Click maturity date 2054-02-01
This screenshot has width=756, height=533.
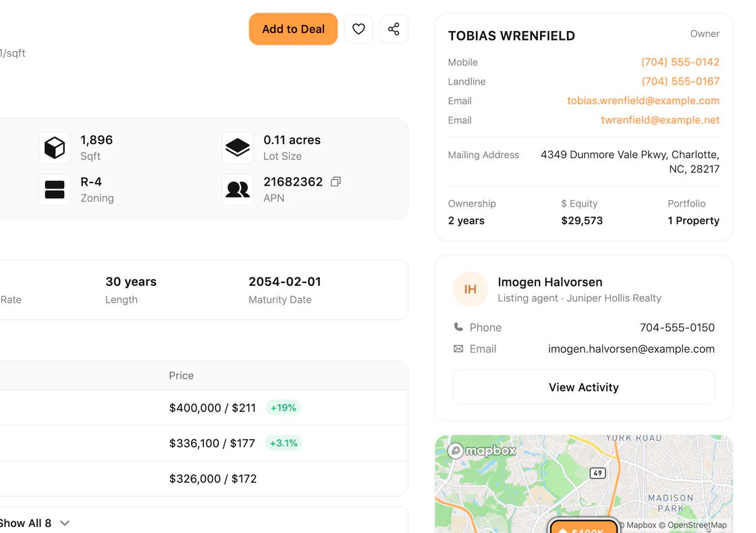pos(284,282)
